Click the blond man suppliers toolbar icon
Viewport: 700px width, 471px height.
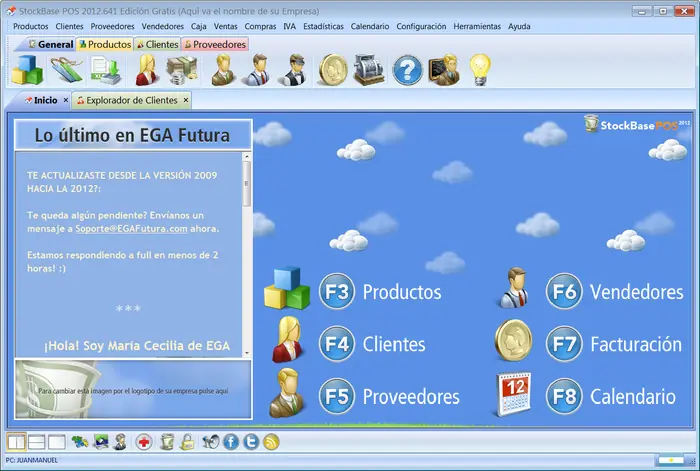(223, 70)
